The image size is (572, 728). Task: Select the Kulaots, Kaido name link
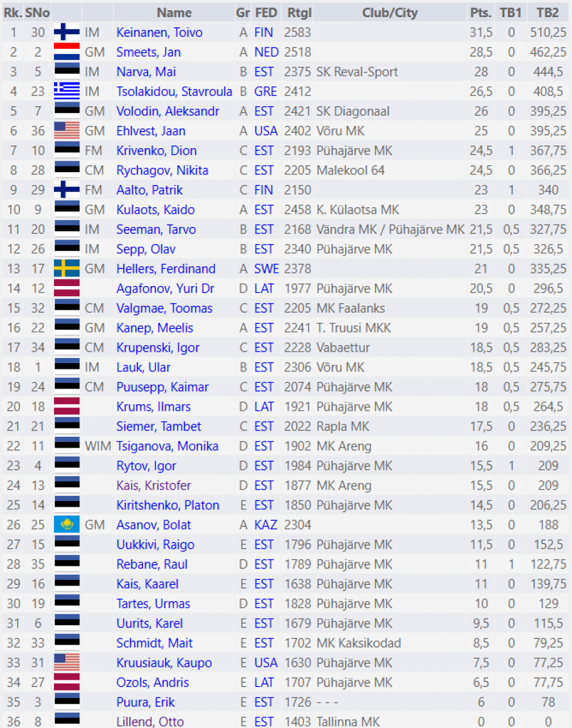click(155, 210)
